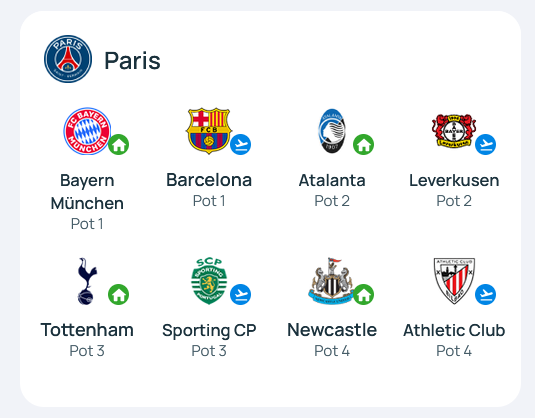Image resolution: width=535 pixels, height=418 pixels.
Task: Click the Tottenham cockerel logo
Action: click(x=87, y=281)
